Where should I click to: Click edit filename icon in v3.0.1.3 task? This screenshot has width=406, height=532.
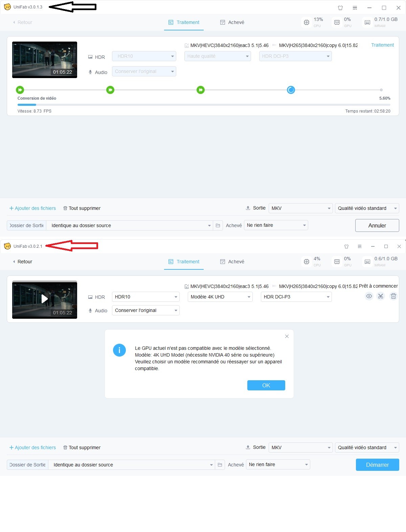click(x=187, y=46)
